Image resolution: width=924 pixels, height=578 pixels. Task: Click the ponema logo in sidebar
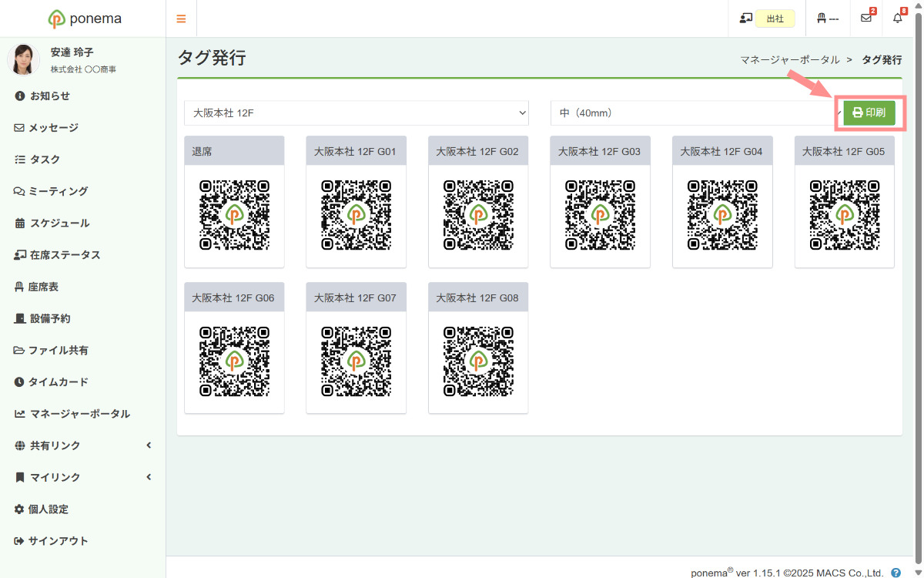pyautogui.click(x=85, y=18)
